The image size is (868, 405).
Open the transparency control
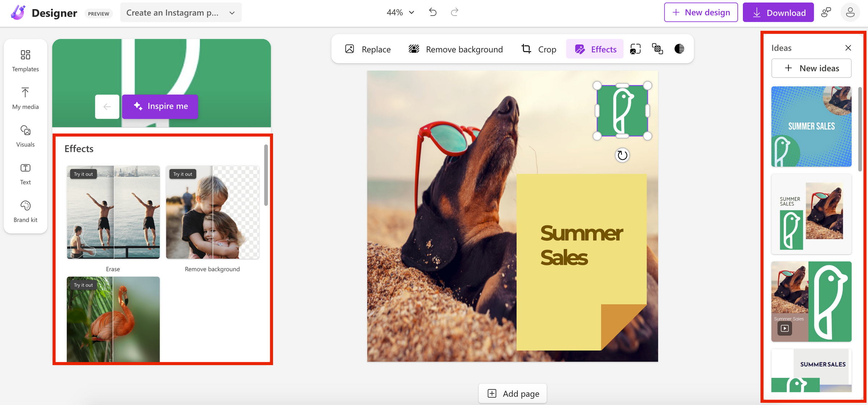[679, 49]
